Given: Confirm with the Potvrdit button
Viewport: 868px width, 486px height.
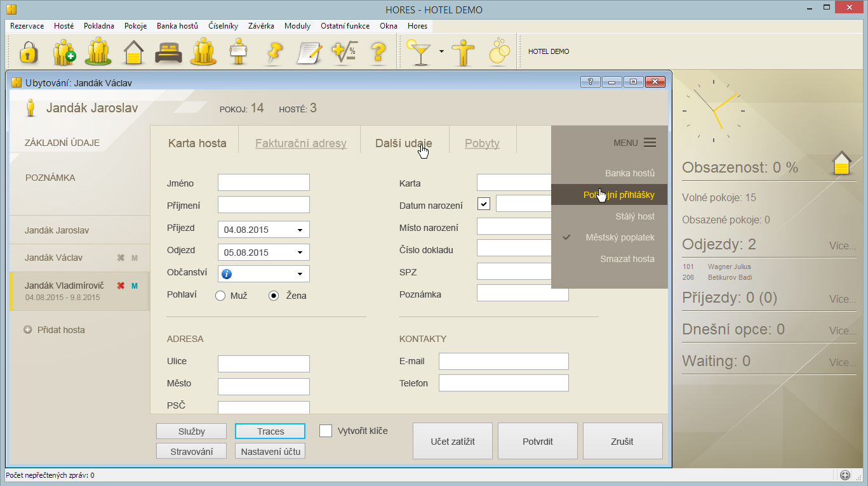Looking at the screenshot, I should tap(538, 441).
